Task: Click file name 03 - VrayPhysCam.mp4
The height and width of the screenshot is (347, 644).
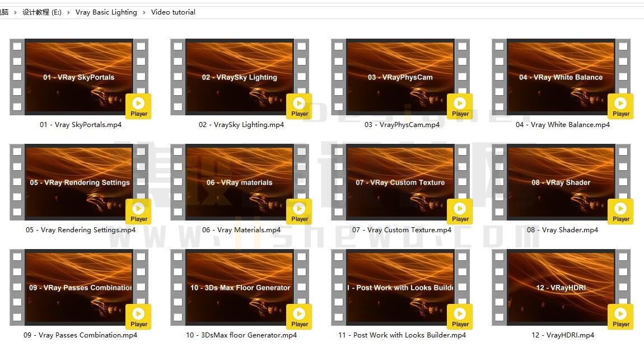Action: pos(402,124)
